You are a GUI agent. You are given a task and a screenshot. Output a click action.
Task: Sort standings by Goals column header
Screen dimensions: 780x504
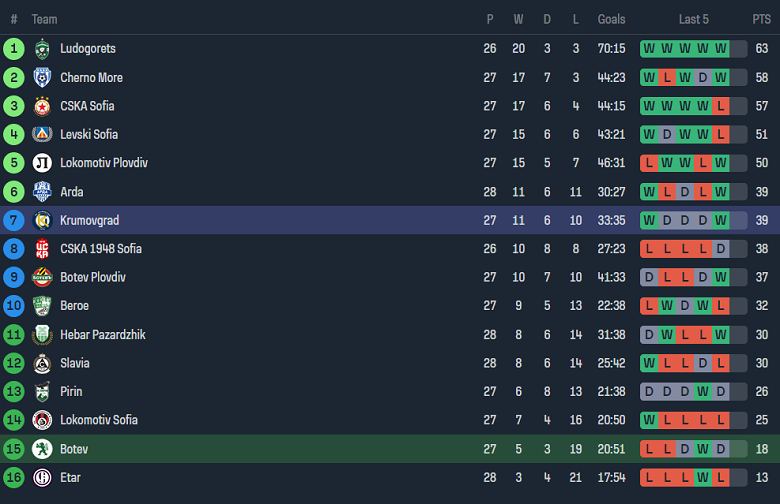coord(611,19)
